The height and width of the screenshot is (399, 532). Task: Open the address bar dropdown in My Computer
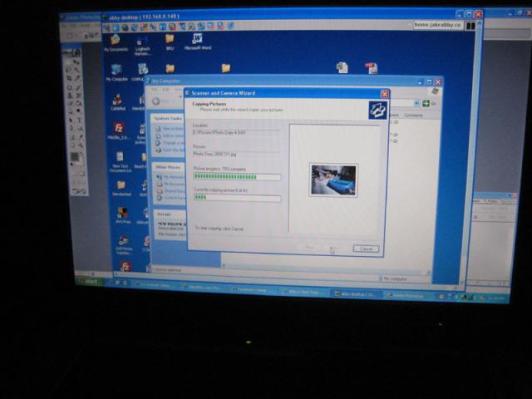[x=416, y=103]
